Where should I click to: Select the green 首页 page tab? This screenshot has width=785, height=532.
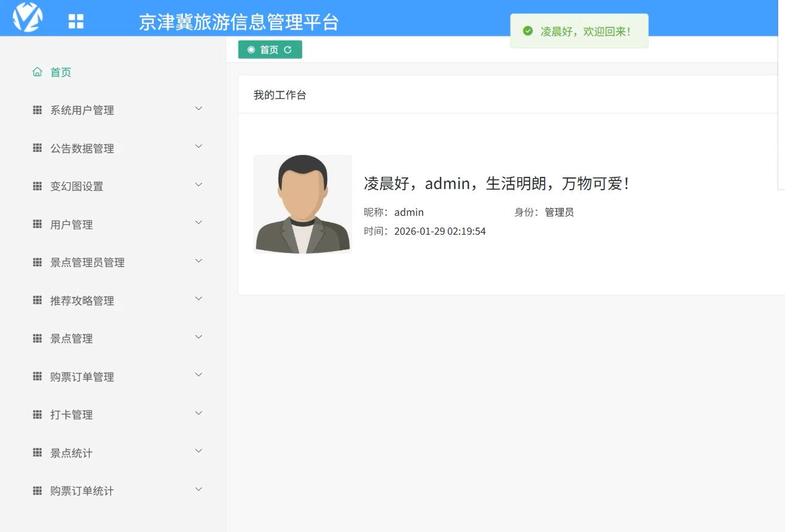(270, 50)
